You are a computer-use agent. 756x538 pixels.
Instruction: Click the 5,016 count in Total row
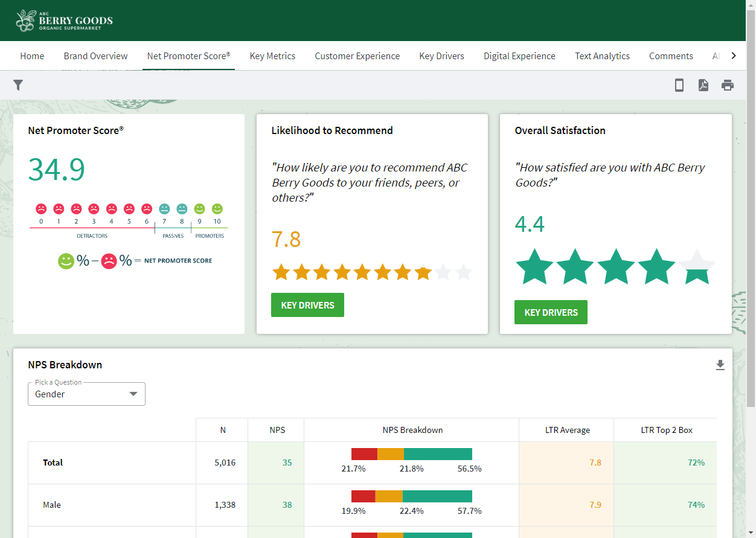[x=225, y=463]
